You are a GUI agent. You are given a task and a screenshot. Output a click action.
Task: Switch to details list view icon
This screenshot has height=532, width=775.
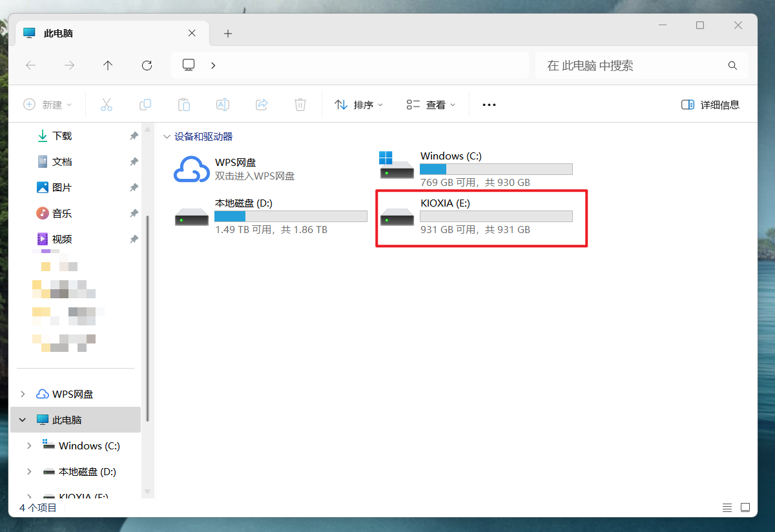pos(727,507)
